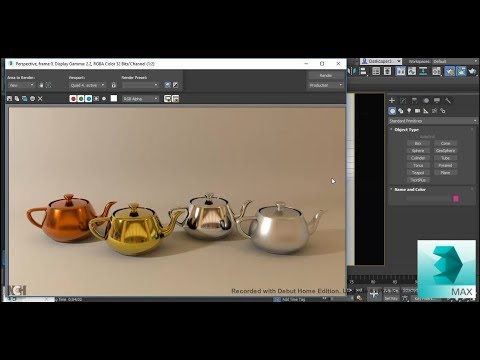
Task: Select Helpers category in Create panel
Action: click(426, 111)
